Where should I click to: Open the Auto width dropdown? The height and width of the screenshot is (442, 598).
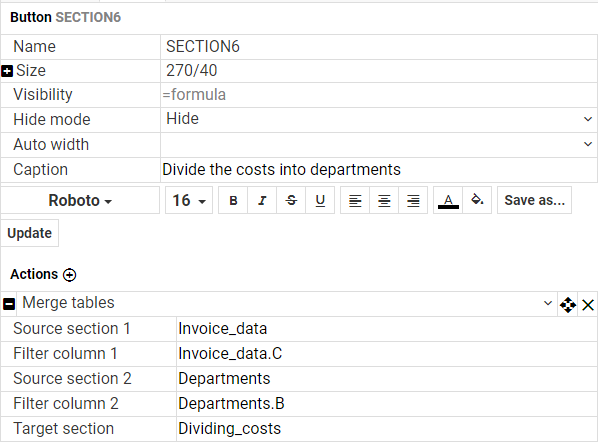click(x=379, y=145)
